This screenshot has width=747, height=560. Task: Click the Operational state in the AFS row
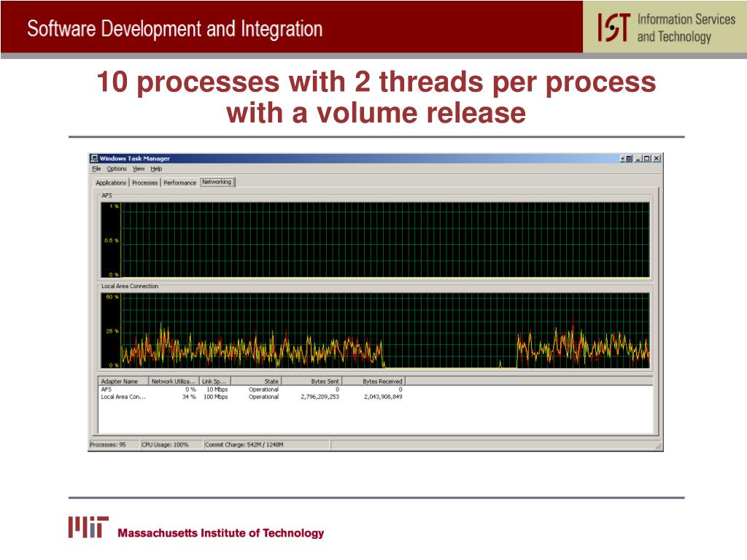(x=263, y=389)
